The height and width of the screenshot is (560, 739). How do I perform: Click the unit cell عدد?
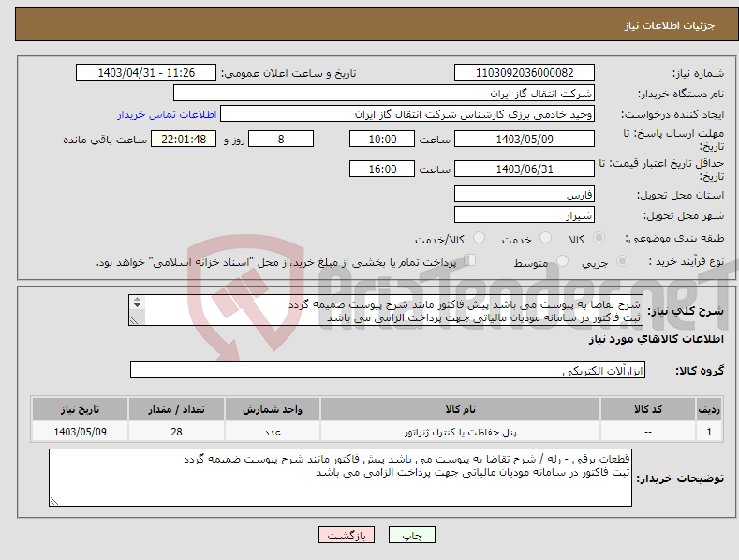coord(273,432)
